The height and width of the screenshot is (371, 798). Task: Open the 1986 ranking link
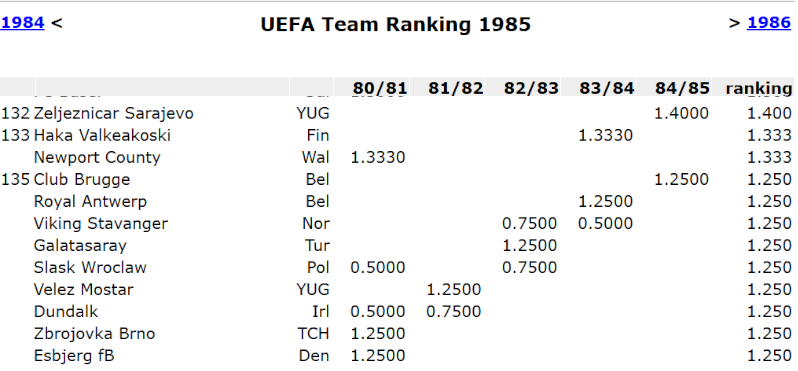tap(768, 23)
